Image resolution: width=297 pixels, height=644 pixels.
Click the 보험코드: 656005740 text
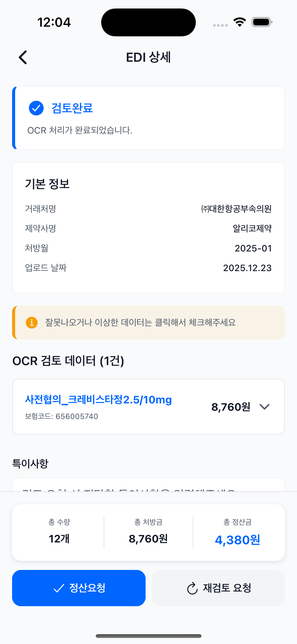[x=61, y=416]
